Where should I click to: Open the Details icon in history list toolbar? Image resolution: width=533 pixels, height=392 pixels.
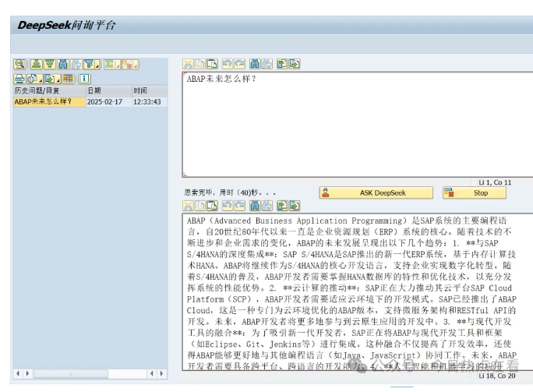[x=19, y=64]
